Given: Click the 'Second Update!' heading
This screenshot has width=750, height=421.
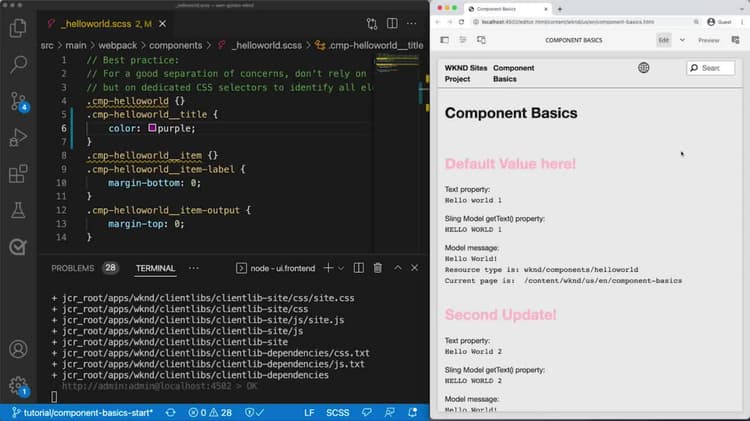Looking at the screenshot, I should coord(500,315).
